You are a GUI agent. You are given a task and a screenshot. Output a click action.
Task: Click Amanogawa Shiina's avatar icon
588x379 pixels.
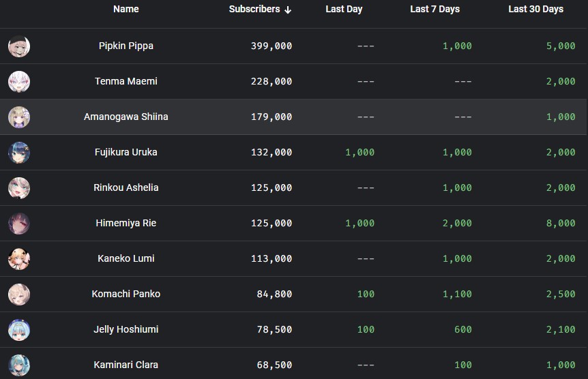19,117
